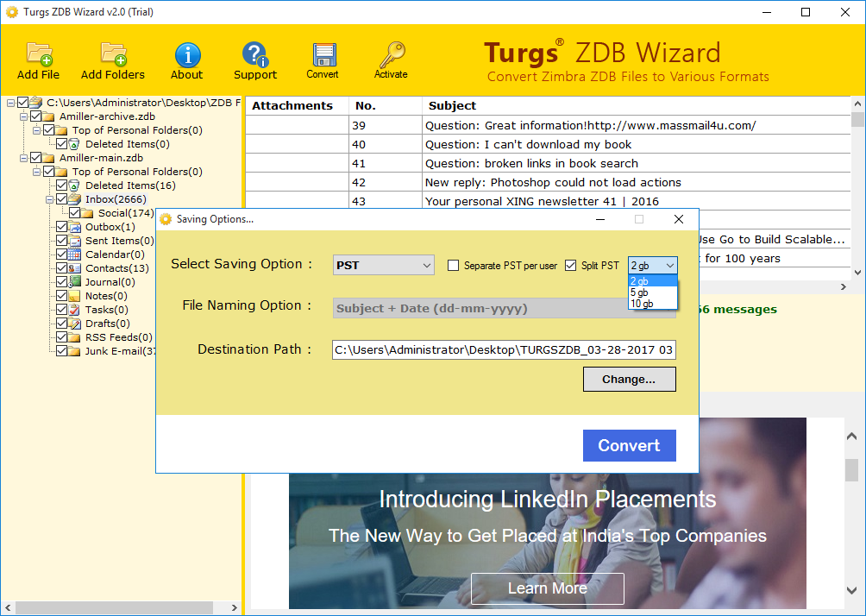Select the Outbox(1) folder label

pyautogui.click(x=110, y=227)
